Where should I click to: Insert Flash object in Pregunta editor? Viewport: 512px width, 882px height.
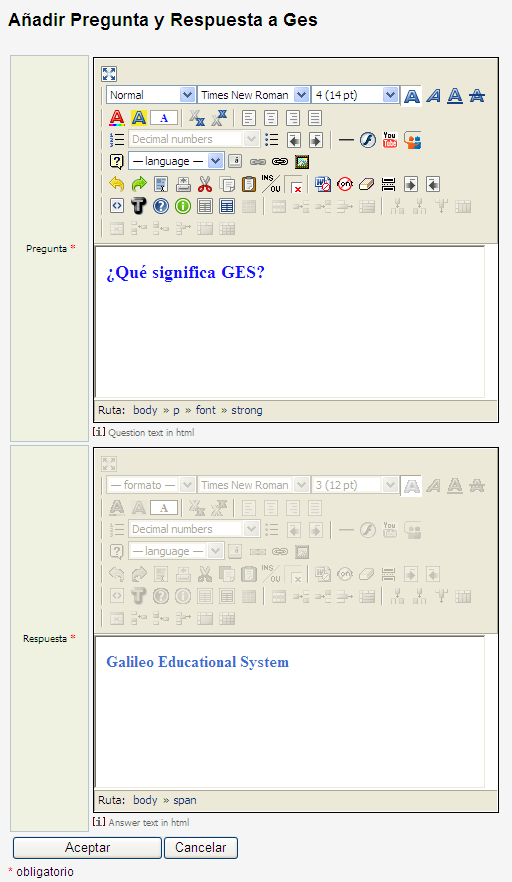point(367,140)
